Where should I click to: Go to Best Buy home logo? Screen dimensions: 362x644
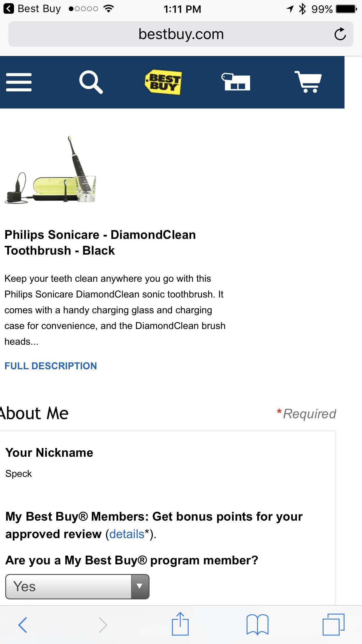[163, 82]
